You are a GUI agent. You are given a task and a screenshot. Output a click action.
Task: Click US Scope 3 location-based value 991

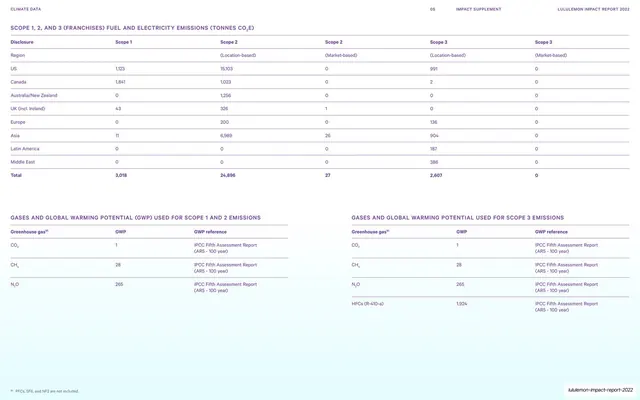pos(433,69)
